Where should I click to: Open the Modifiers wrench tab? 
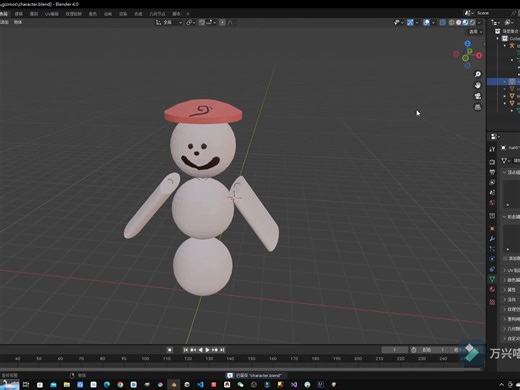click(x=492, y=239)
